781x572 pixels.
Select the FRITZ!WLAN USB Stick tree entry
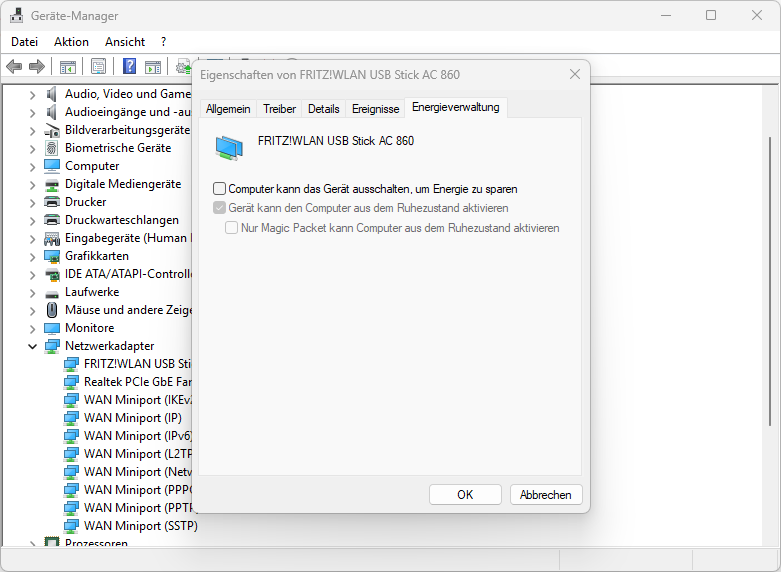[x=137, y=364]
